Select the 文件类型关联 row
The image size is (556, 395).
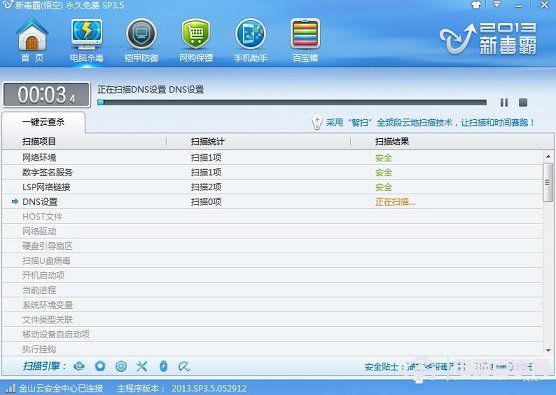tap(272, 319)
